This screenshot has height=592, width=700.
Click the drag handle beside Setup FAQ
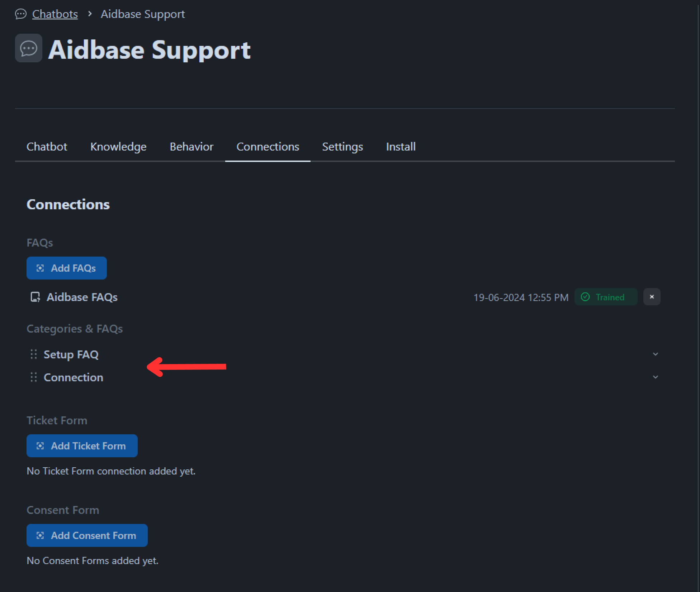coord(34,354)
